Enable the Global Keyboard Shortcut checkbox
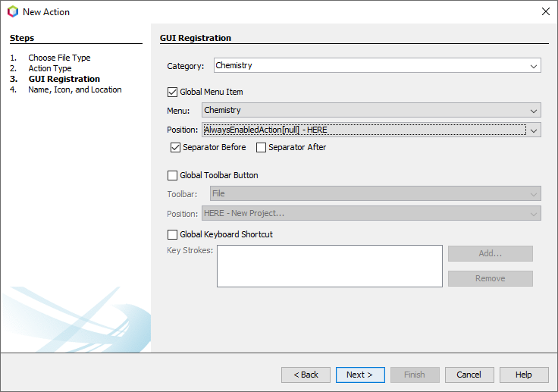This screenshot has width=558, height=392. click(172, 234)
